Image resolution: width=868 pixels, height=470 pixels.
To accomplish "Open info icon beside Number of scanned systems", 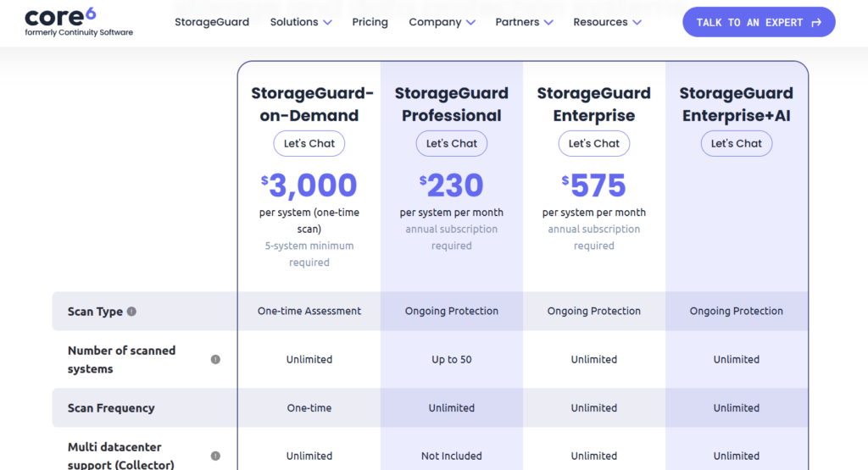I will [x=215, y=359].
